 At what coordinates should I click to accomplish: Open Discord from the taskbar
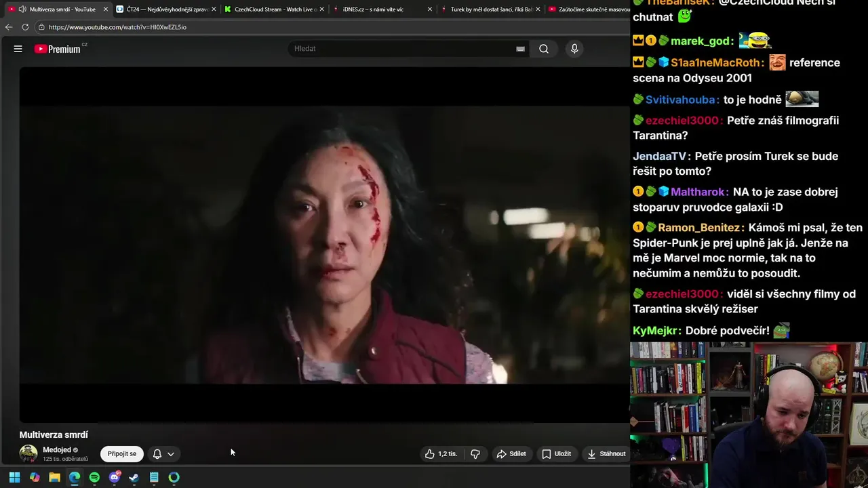tap(115, 477)
